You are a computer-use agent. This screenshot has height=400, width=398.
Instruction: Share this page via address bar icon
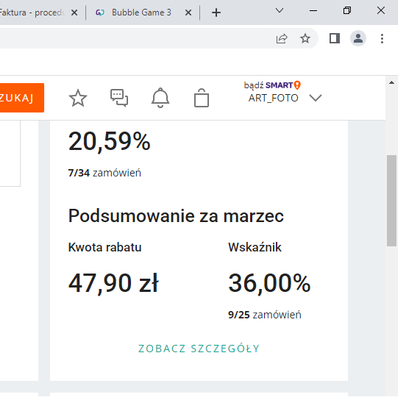281,39
